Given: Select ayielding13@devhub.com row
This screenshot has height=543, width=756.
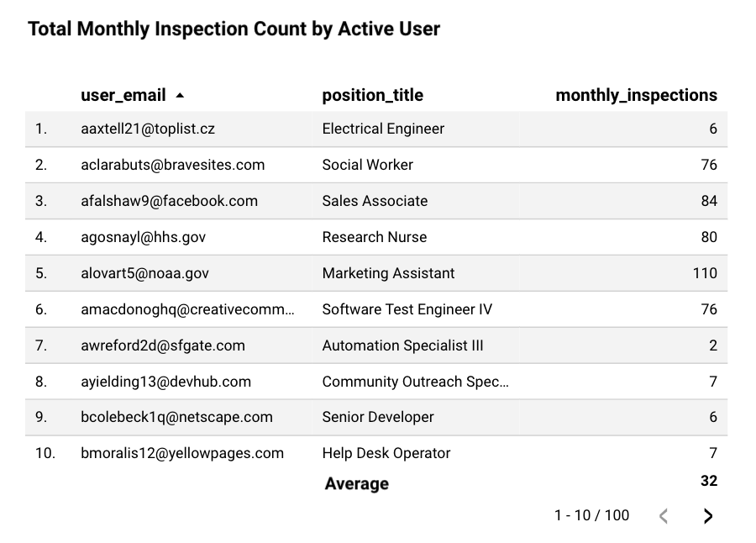Looking at the screenshot, I should tap(165, 382).
